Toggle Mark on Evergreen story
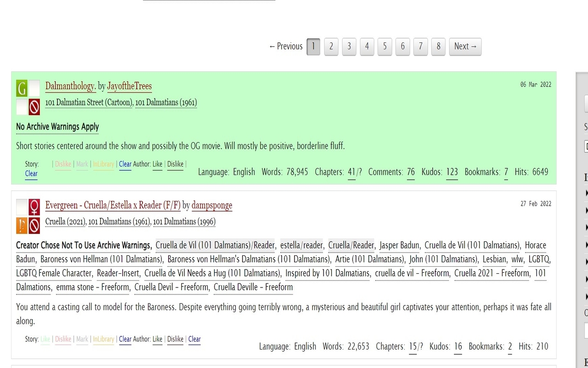588x368 pixels. [x=82, y=339]
